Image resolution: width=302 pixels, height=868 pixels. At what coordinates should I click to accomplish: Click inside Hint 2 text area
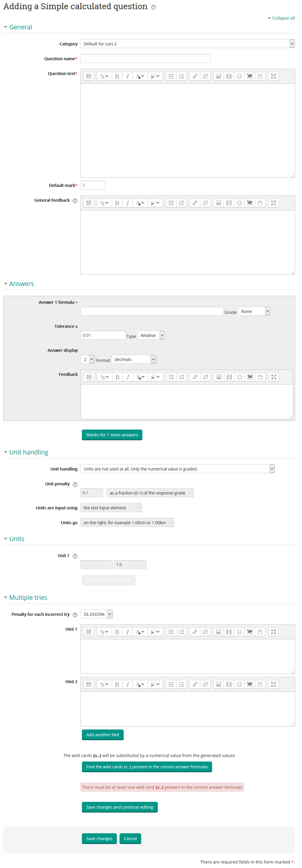click(x=187, y=709)
